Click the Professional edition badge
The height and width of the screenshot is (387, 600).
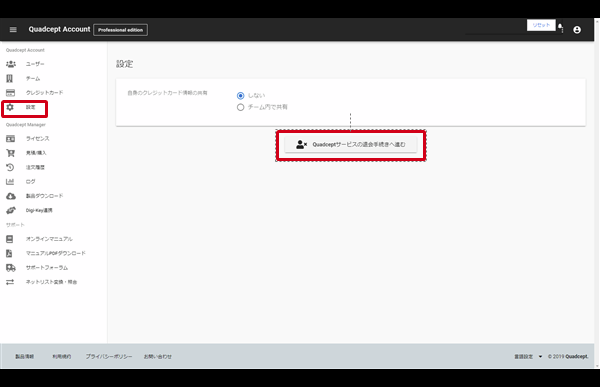coord(121,30)
